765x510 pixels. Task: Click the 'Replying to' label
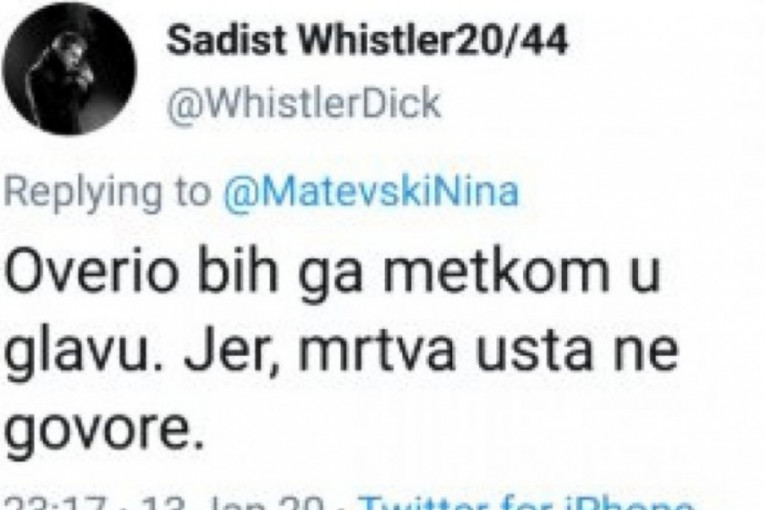[108, 193]
